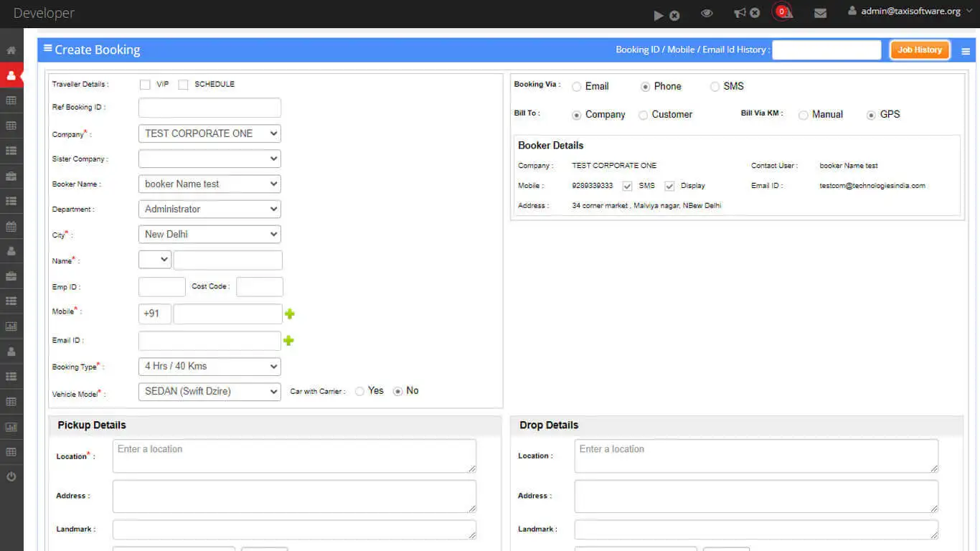Expand the Booking Type dropdown
Viewport: 980px width, 551px height.
[x=209, y=367]
